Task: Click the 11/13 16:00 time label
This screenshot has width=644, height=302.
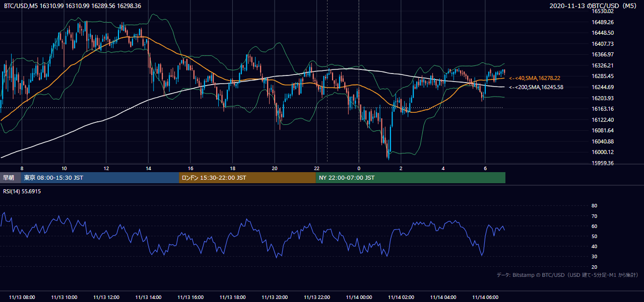Action: coord(190,297)
